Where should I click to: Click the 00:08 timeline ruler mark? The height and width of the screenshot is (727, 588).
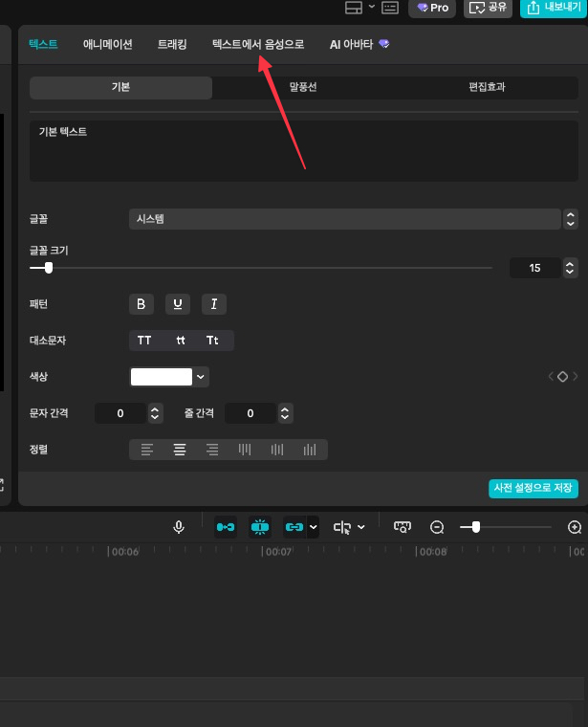tap(433, 552)
